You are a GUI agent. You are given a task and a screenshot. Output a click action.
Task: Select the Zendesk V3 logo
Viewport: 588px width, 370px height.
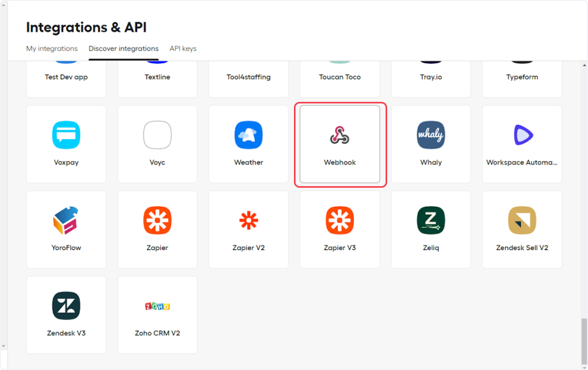[x=66, y=306]
